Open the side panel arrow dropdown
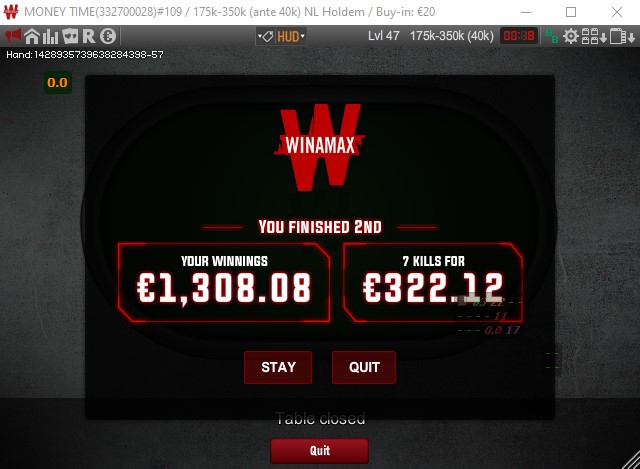The width and height of the screenshot is (640, 469). 622,36
